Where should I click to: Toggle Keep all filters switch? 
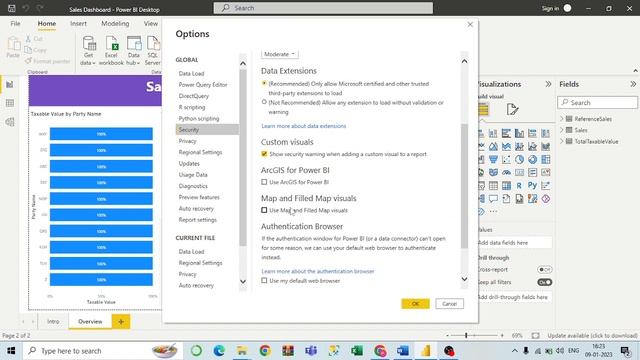pos(544,282)
